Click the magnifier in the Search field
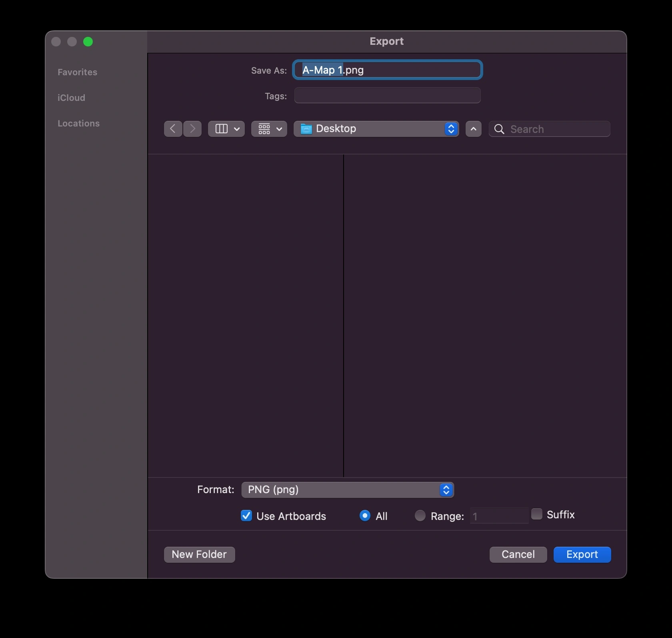 coord(499,129)
